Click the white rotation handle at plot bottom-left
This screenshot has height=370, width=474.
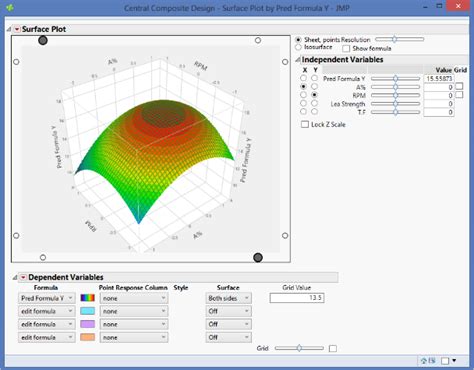43,257
